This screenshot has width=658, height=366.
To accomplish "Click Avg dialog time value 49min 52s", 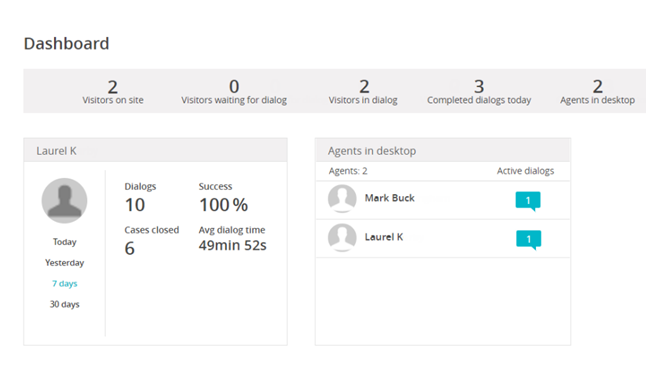I will 232,245.
